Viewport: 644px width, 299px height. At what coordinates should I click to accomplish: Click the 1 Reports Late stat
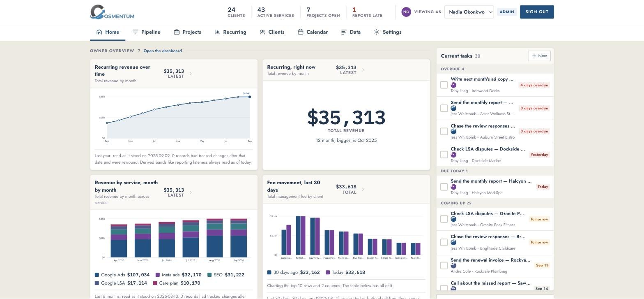(367, 12)
